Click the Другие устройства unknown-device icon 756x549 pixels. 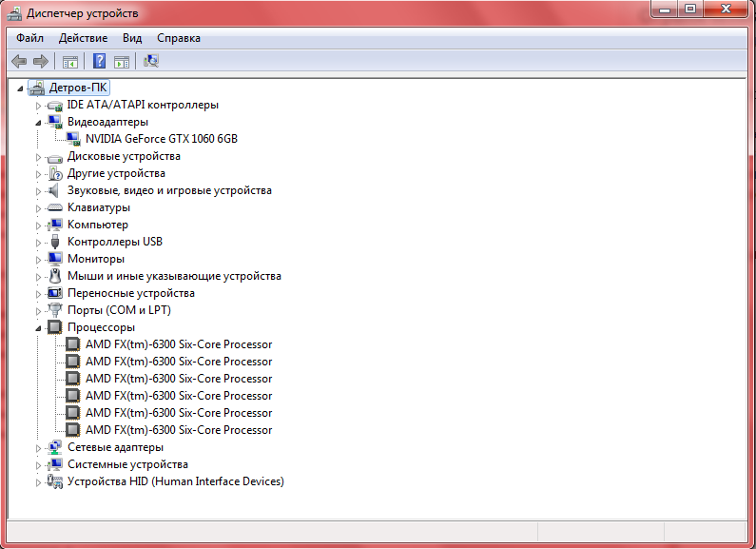55,173
